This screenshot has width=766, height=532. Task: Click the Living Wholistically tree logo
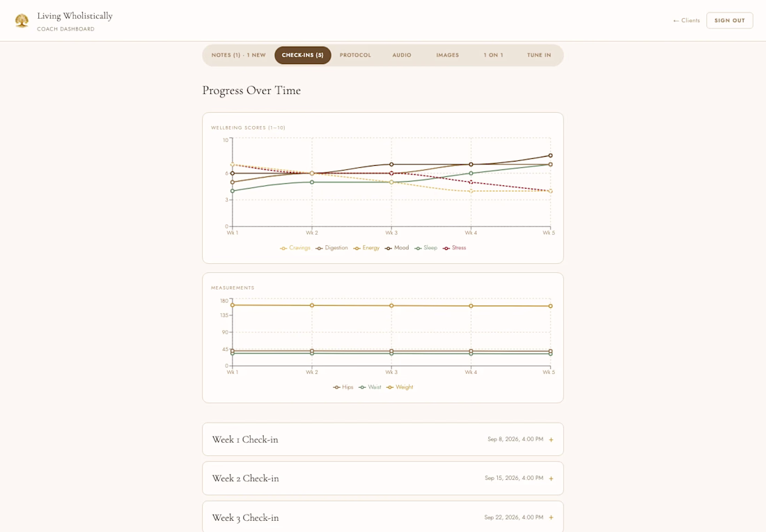22,20
